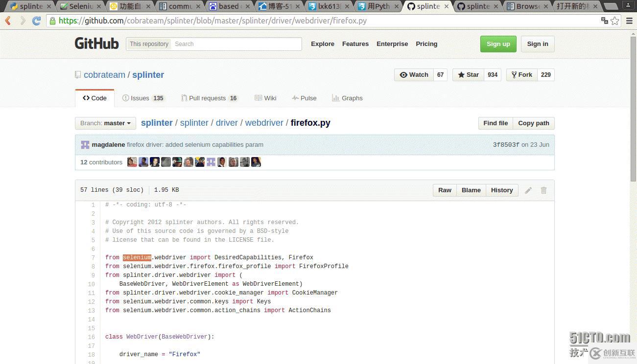The height and width of the screenshot is (364, 637).
Task: Close the Browse browser tab
Action: [546, 6]
